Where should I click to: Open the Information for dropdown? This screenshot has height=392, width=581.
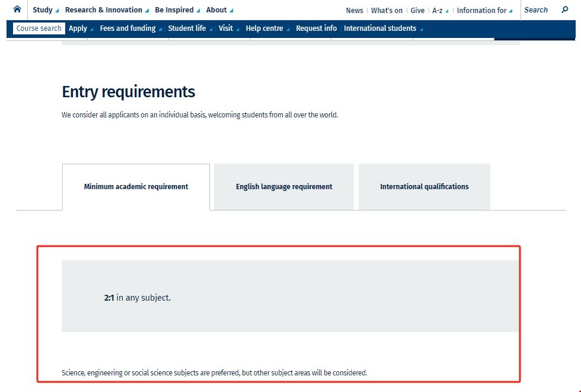484,11
